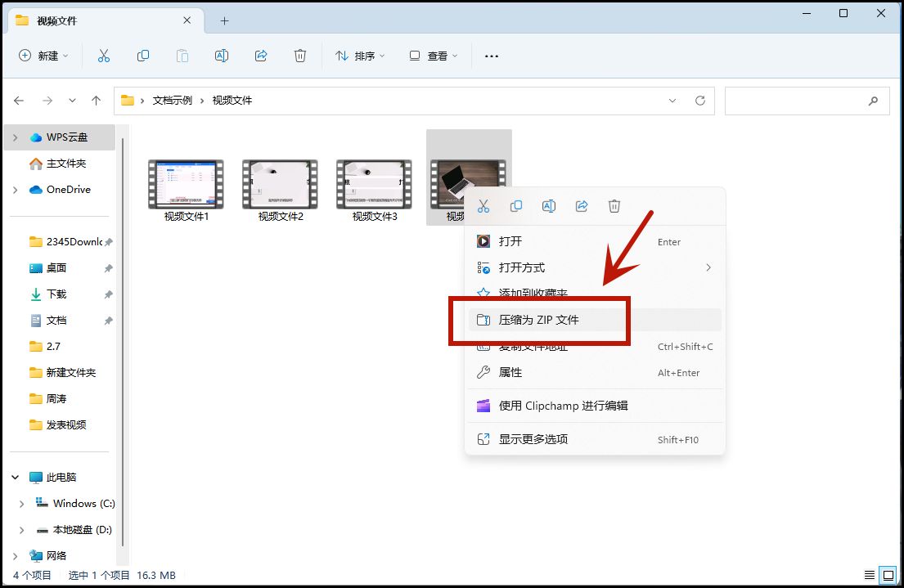This screenshot has width=904, height=588.
Task: Expand the OneDrive item in the sidebar
Action: 15,189
